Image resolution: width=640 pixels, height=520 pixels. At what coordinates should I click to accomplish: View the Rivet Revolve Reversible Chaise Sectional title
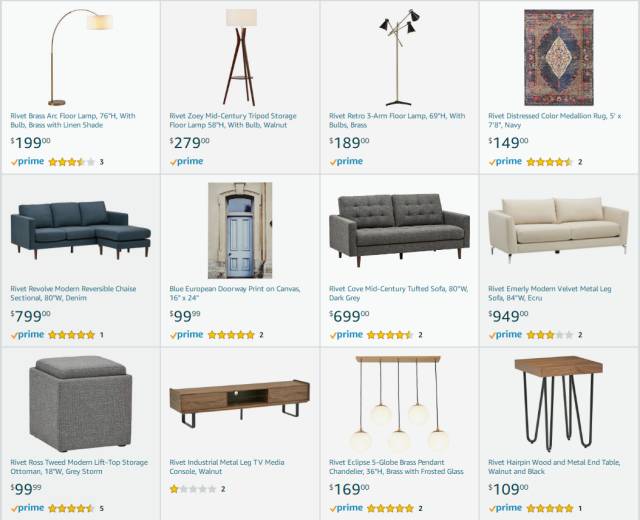point(73,293)
